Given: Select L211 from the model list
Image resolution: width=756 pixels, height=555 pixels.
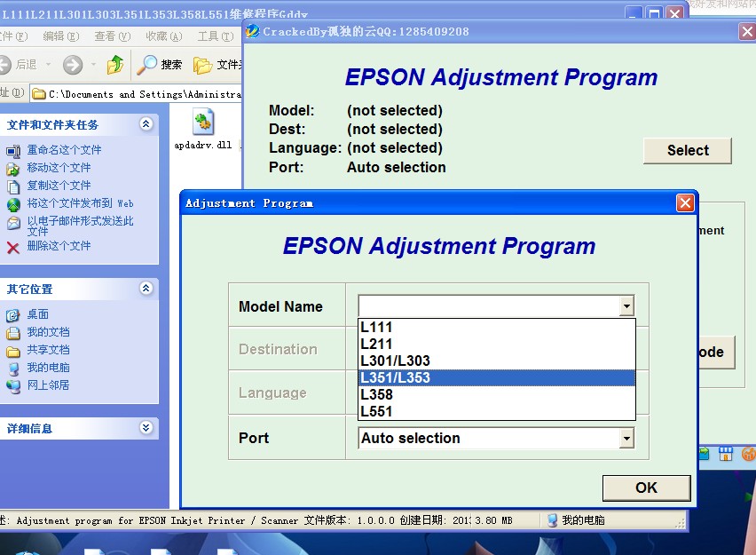Looking at the screenshot, I should coord(497,345).
